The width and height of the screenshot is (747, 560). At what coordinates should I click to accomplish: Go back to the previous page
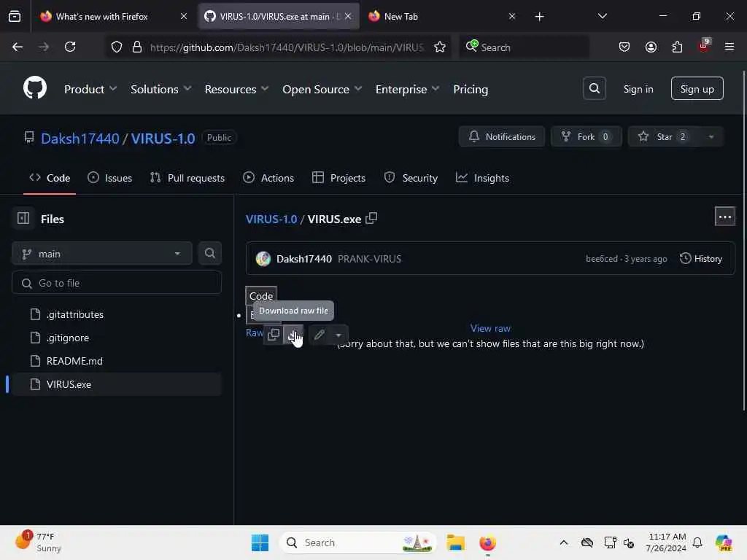[18, 47]
